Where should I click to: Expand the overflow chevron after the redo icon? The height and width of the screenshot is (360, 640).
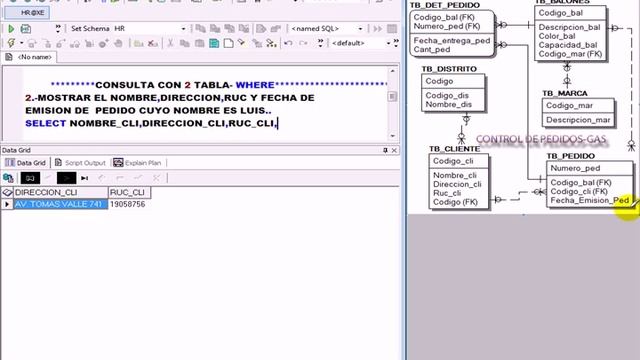pyautogui.click(x=320, y=43)
